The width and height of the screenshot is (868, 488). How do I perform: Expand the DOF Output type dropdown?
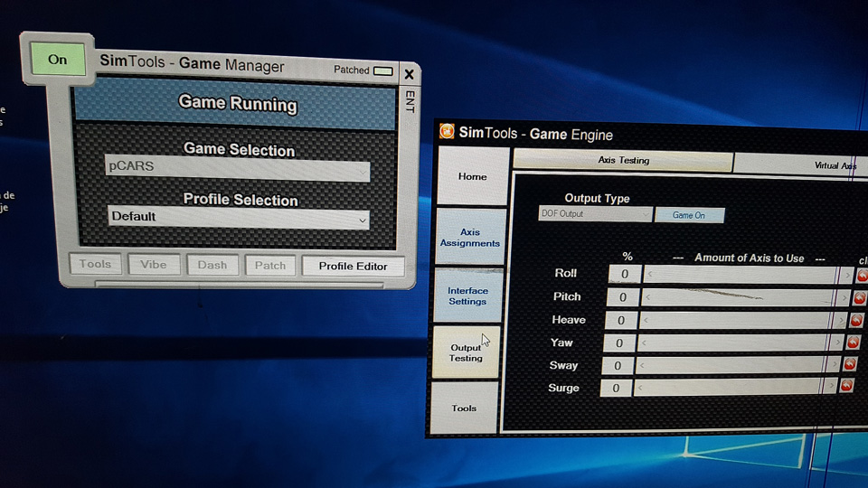(595, 214)
